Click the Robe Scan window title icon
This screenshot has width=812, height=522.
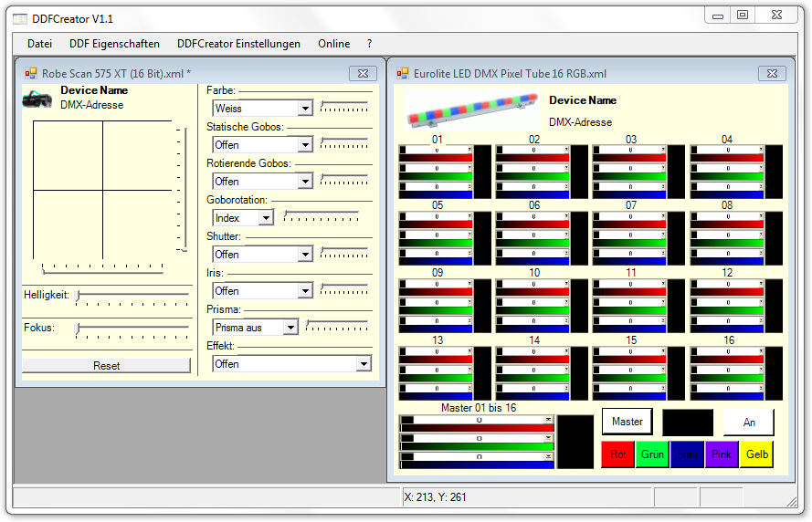click(x=30, y=73)
